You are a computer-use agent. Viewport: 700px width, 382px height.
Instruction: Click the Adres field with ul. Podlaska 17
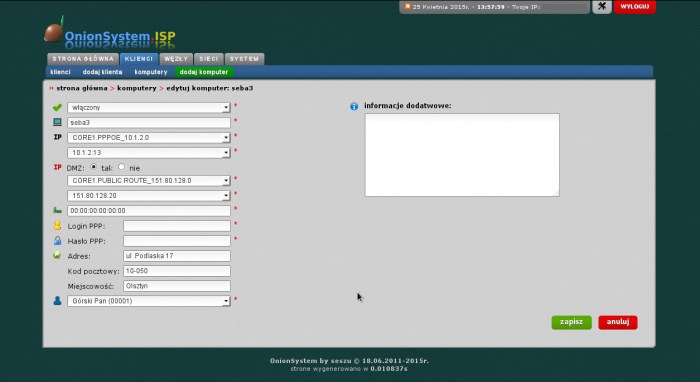(177, 256)
